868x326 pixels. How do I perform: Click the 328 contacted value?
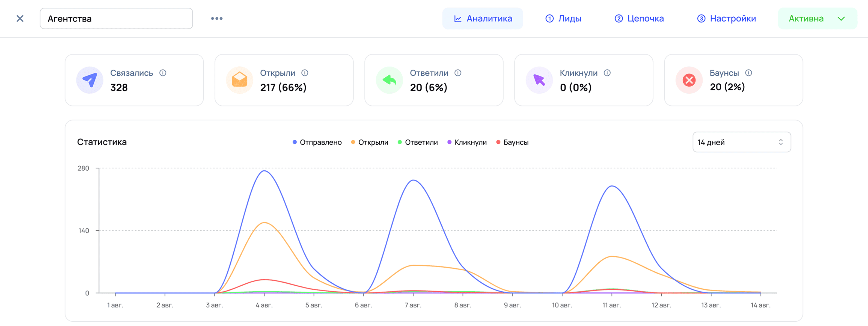pyautogui.click(x=119, y=88)
